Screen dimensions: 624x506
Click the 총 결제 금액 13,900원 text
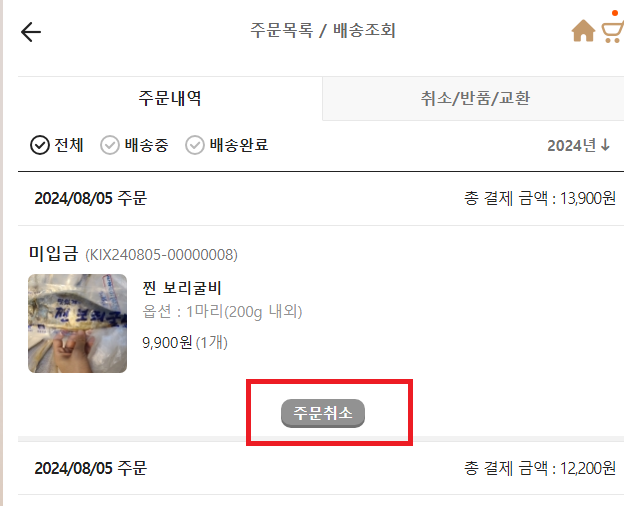[540, 198]
